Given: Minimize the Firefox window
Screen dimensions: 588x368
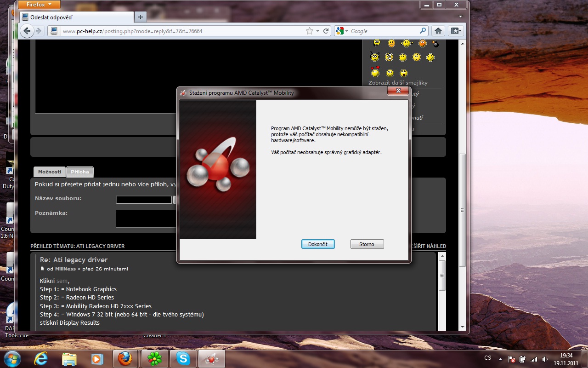Looking at the screenshot, I should click(x=426, y=5).
